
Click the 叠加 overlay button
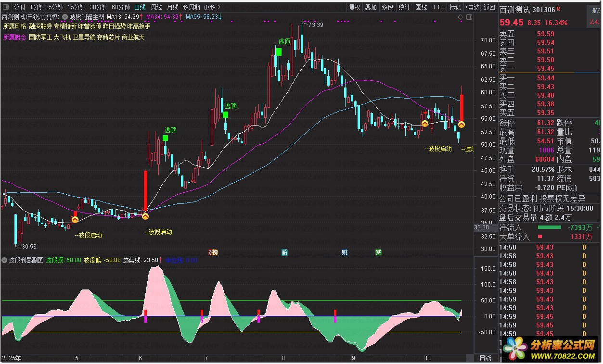(x=371, y=7)
